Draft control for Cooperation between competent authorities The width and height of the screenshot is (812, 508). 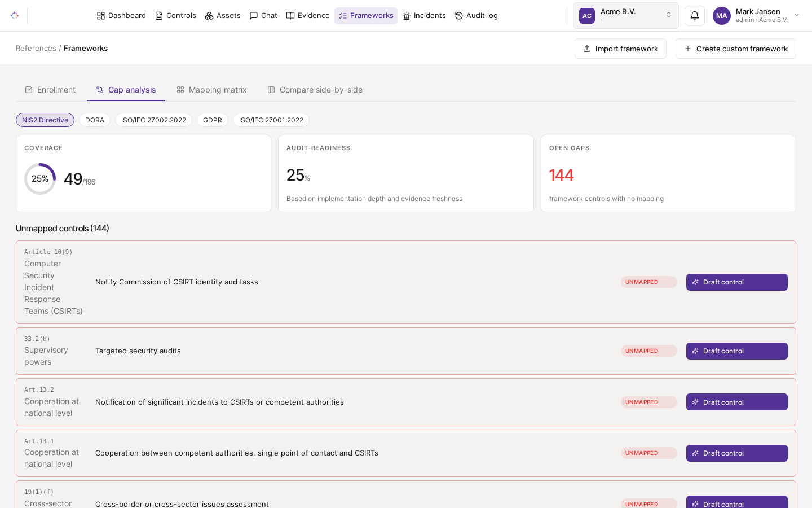click(737, 453)
